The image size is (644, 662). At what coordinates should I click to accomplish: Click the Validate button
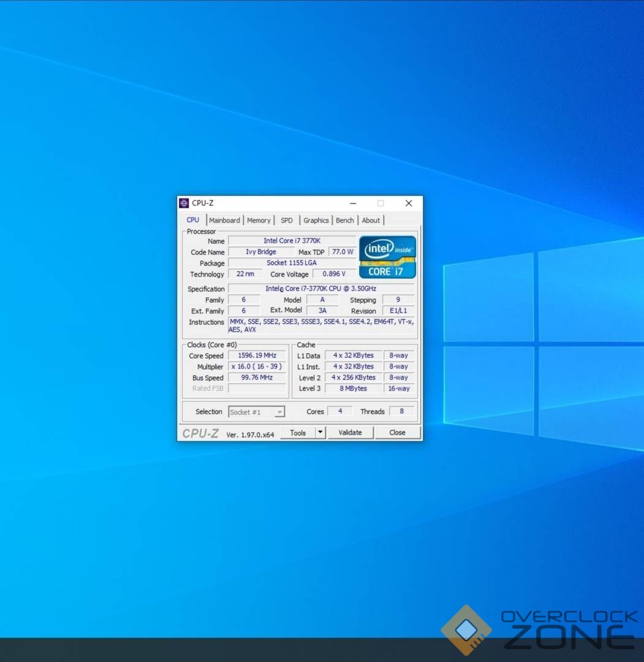pyautogui.click(x=350, y=432)
